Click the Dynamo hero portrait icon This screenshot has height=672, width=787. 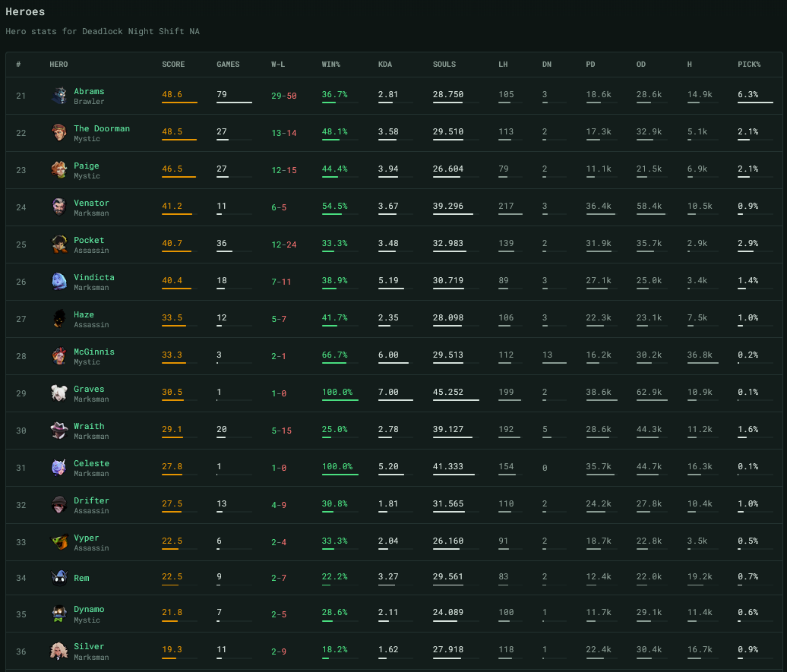tap(59, 614)
